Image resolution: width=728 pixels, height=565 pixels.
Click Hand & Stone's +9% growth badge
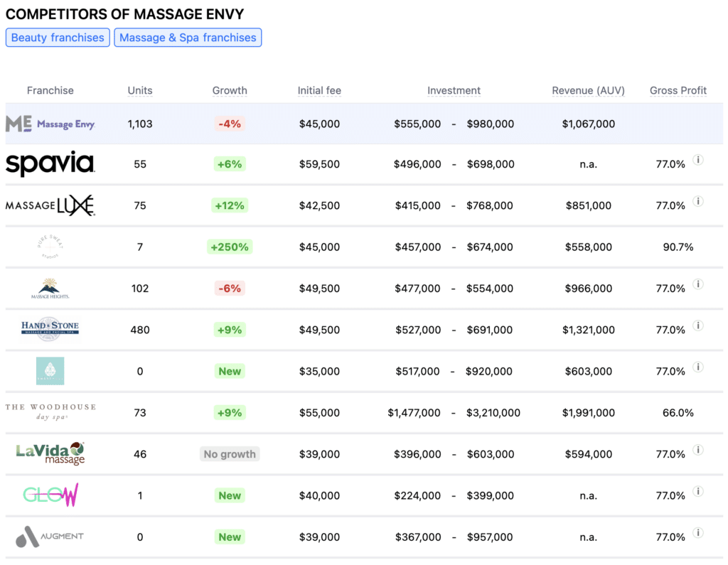[x=230, y=330]
